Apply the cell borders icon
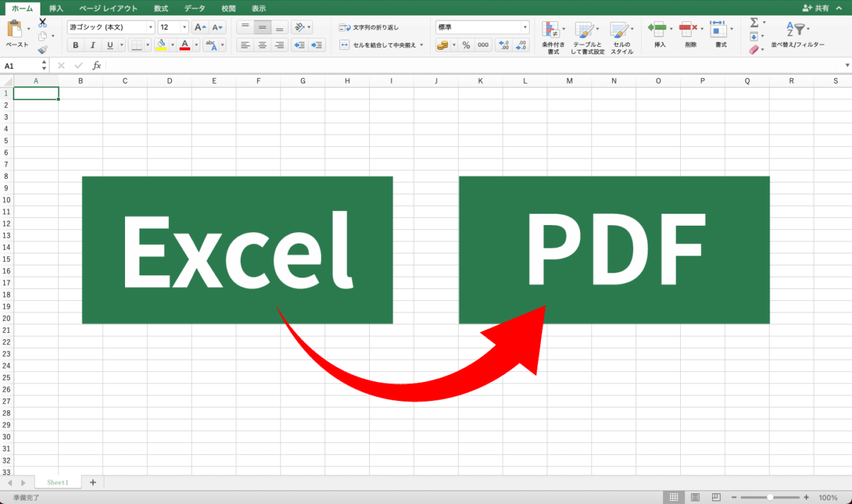This screenshot has height=504, width=852. 137,45
